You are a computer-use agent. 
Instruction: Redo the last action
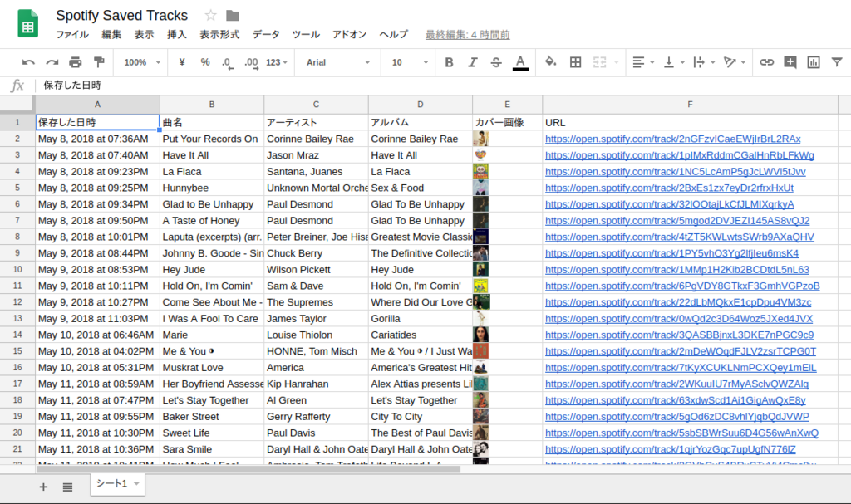52,62
